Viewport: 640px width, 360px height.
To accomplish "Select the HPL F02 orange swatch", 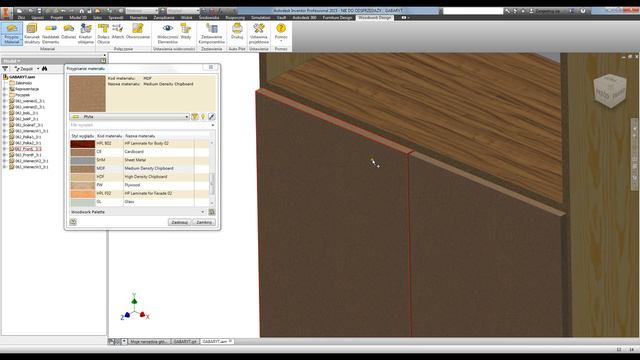I will 82,193.
